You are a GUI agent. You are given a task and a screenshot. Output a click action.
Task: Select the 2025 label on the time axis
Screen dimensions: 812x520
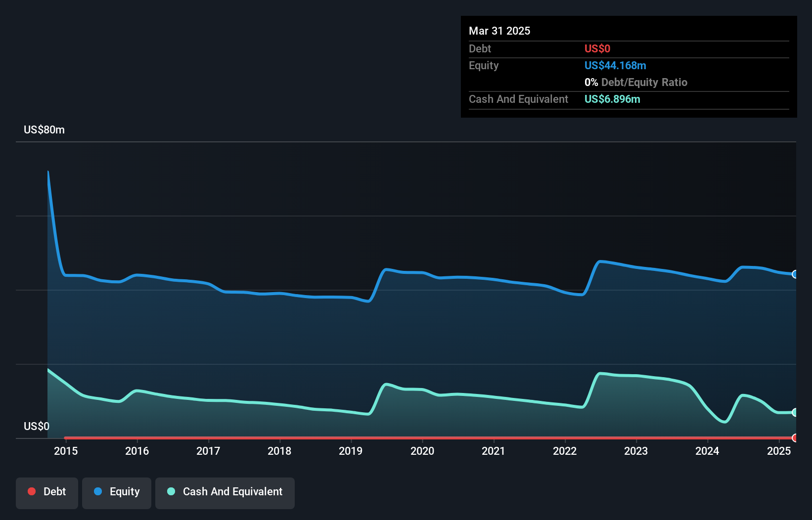[x=779, y=451]
